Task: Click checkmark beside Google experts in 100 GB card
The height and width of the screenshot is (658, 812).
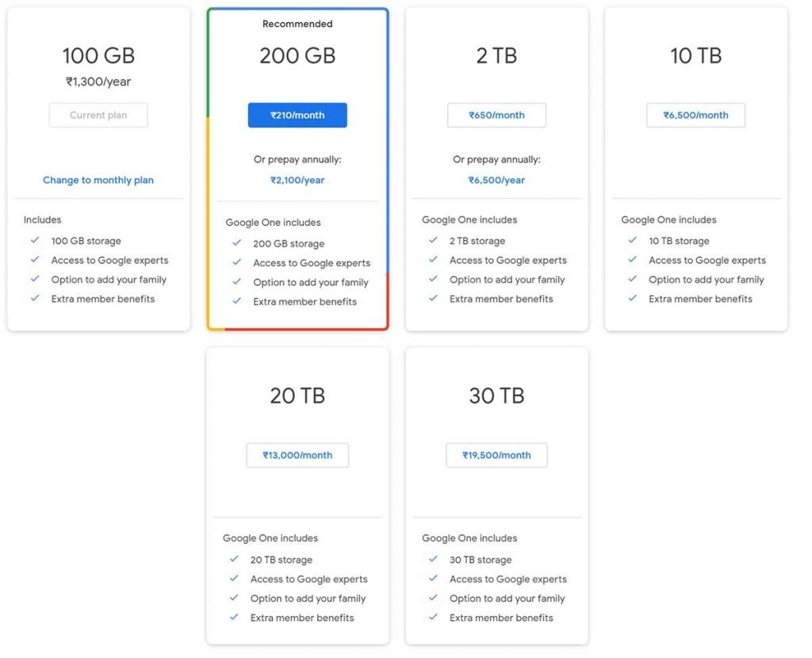Action: coord(35,259)
